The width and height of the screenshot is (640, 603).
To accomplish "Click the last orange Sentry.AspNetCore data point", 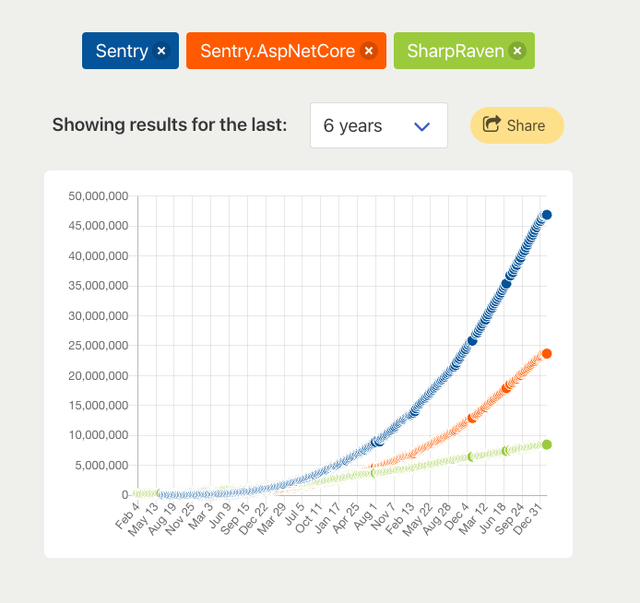I will (x=547, y=354).
